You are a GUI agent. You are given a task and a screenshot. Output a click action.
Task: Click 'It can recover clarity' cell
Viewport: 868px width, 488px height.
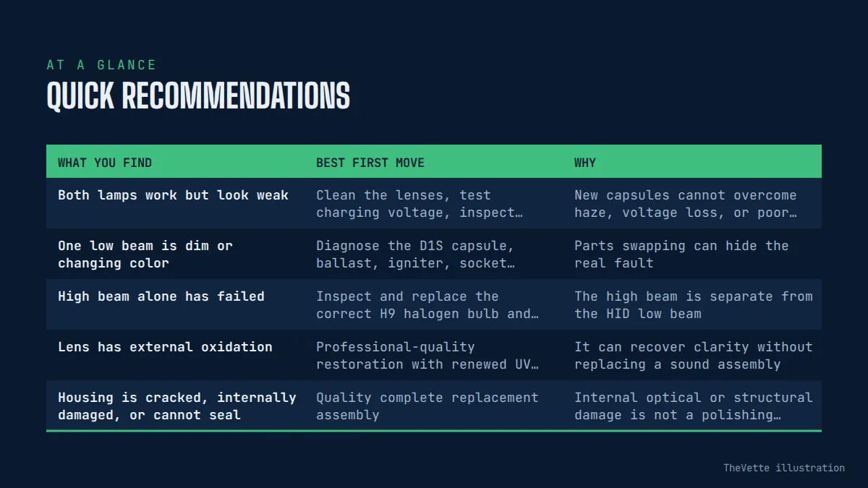coord(694,356)
